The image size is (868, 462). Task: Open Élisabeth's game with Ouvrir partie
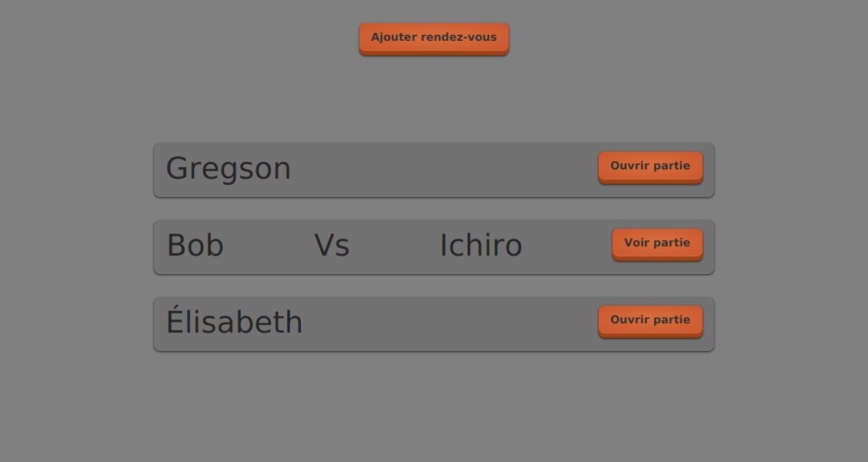tap(650, 320)
